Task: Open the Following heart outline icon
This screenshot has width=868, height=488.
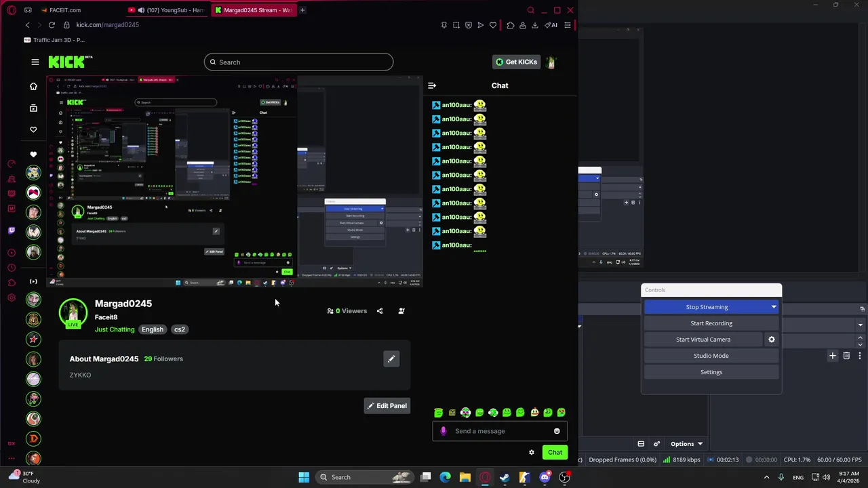Action: 33,129
